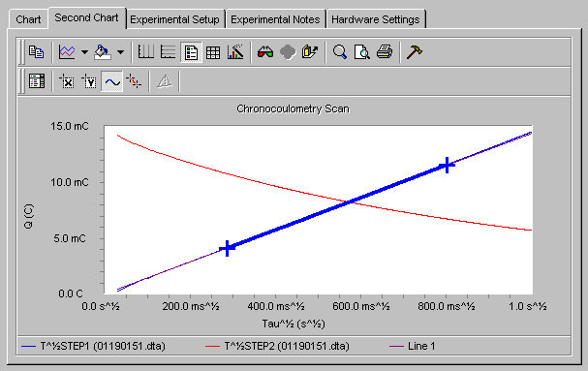Image resolution: width=588 pixels, height=371 pixels.
Task: Click the draw freehand line icon
Action: (134, 81)
